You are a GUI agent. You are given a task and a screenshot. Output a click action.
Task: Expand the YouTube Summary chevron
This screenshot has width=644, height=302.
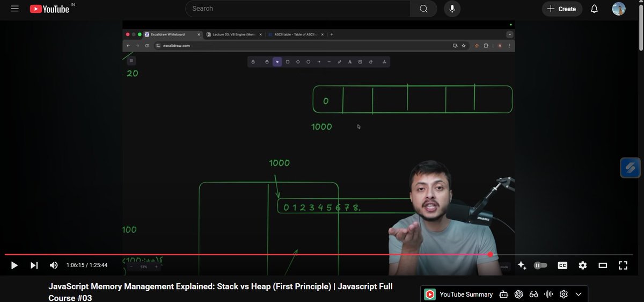click(x=579, y=294)
